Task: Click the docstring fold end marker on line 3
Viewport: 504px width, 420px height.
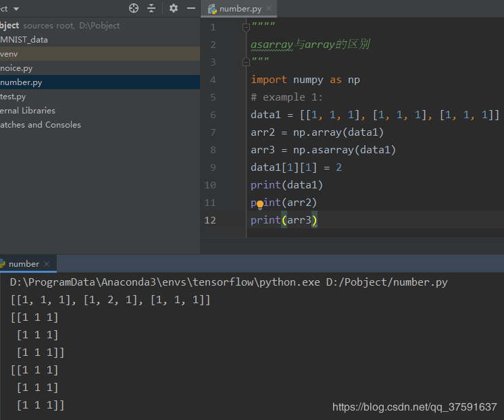Action: pyautogui.click(x=246, y=61)
